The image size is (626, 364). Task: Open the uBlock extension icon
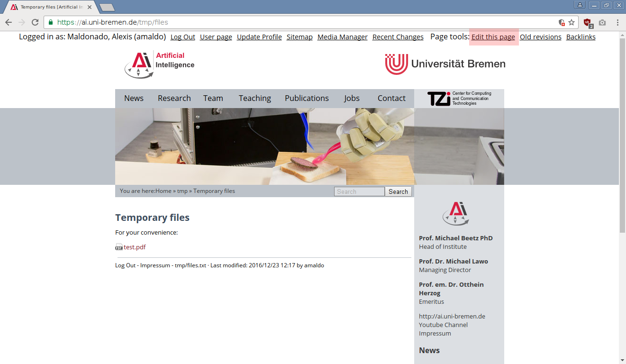[x=588, y=22]
